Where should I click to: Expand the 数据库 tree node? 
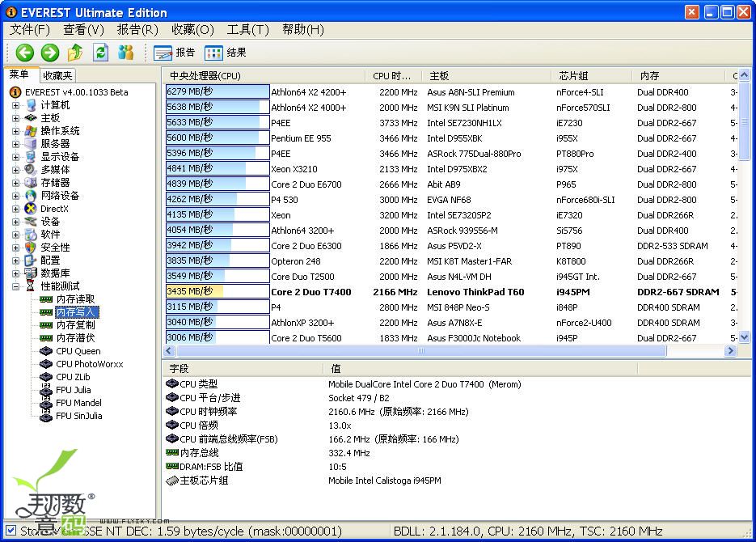click(x=15, y=273)
